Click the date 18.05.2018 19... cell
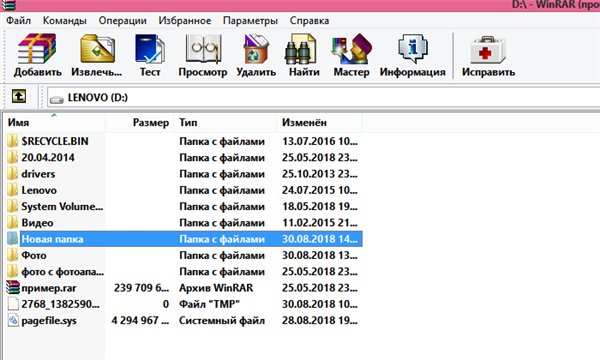Image resolution: width=600 pixels, height=360 pixels. 320,206
